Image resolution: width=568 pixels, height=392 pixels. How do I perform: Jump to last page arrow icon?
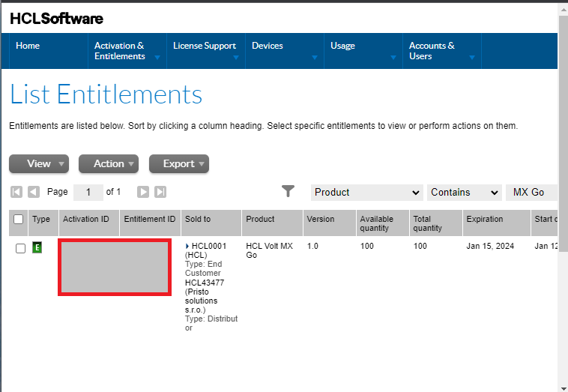tap(160, 192)
